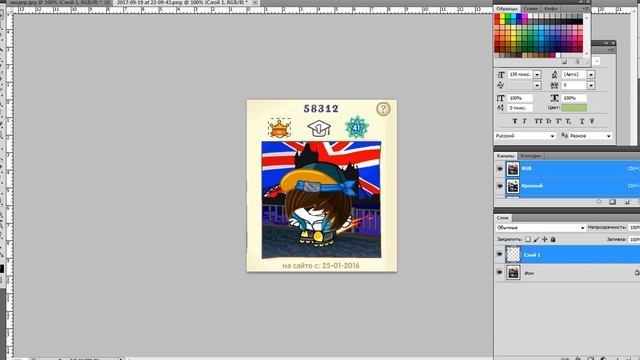Screen dimensions: 640x360
Task: Toggle lock image pixels brush icon
Action: point(536,239)
